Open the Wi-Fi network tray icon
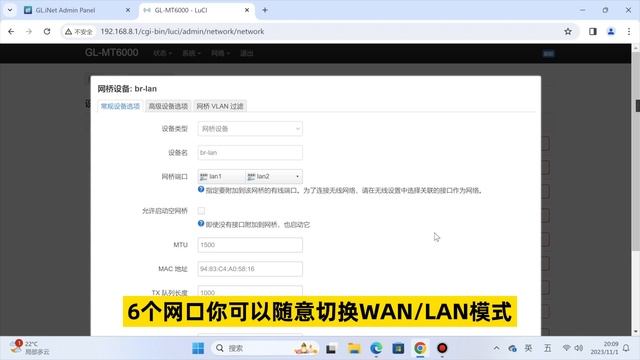Screen dimensions: 640x360 point(566,348)
